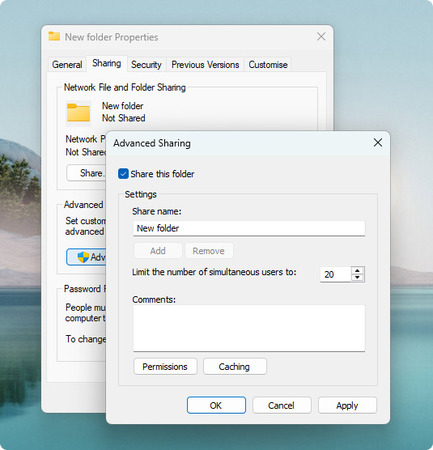Switch to the General tab
Viewport: 433px width, 450px height.
(x=67, y=64)
